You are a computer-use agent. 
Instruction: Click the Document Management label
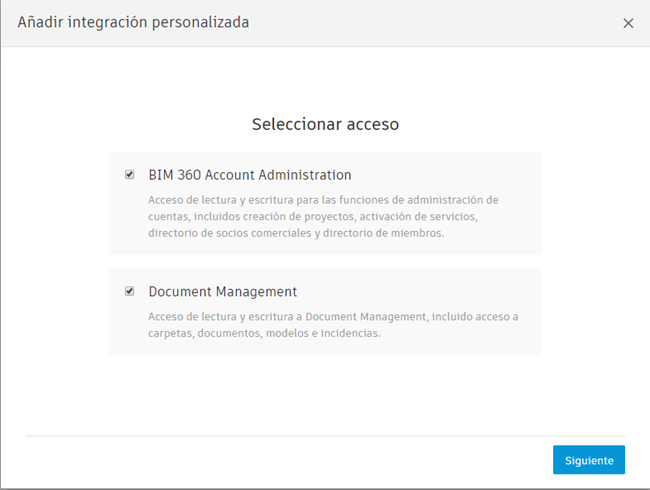click(x=223, y=291)
